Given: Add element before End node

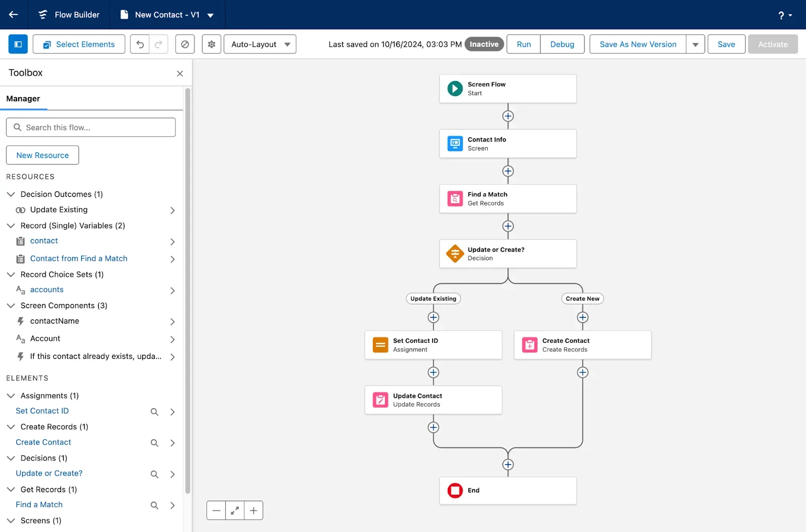Looking at the screenshot, I should point(508,465).
